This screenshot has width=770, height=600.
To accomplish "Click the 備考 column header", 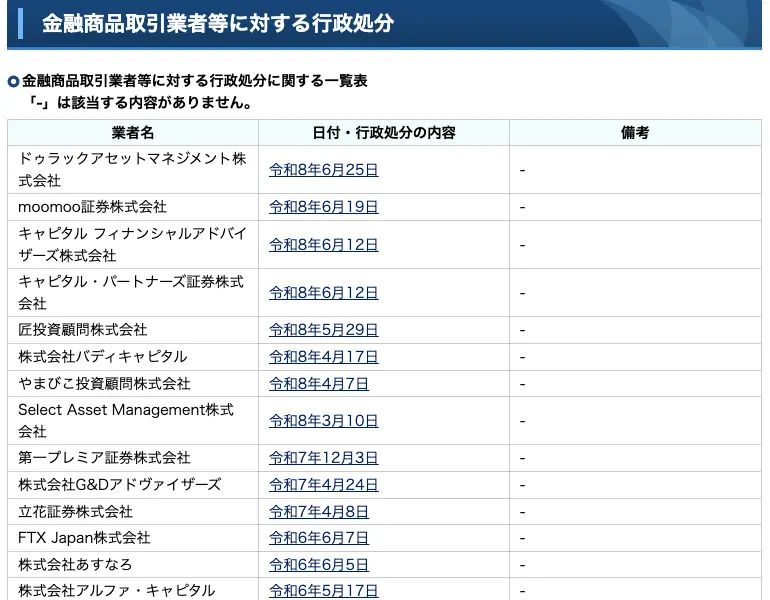I will click(x=635, y=133).
